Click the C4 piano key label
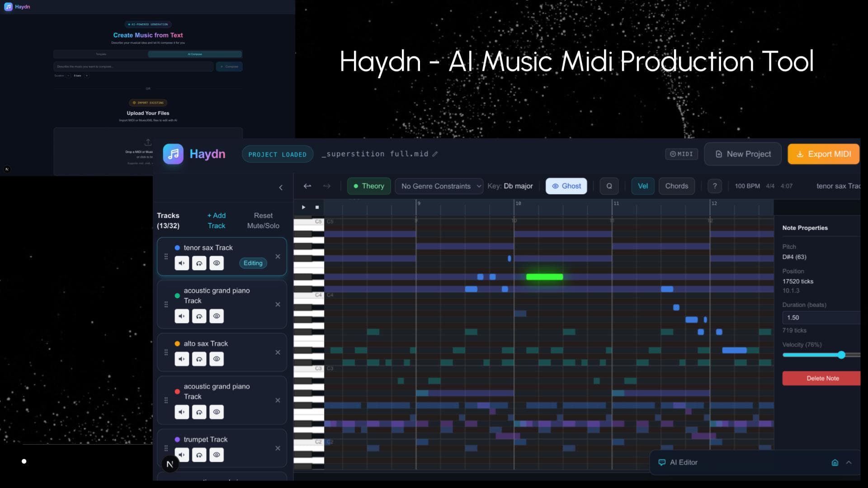The height and width of the screenshot is (488, 868). [x=318, y=295]
